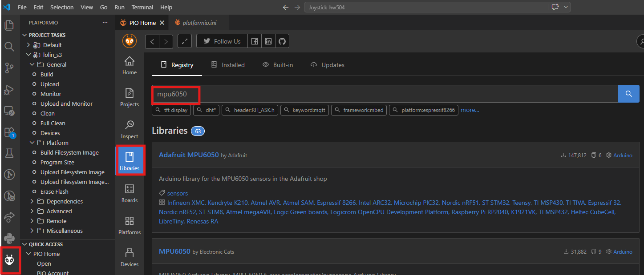This screenshot has width=644, height=275.
Task: Collapse the lolin_s3 environment
Action: point(28,55)
